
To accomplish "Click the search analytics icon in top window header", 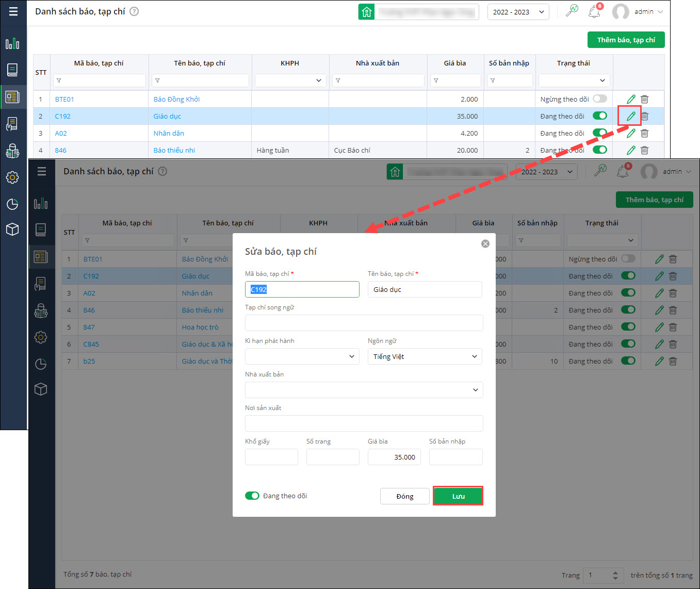I will [x=572, y=11].
